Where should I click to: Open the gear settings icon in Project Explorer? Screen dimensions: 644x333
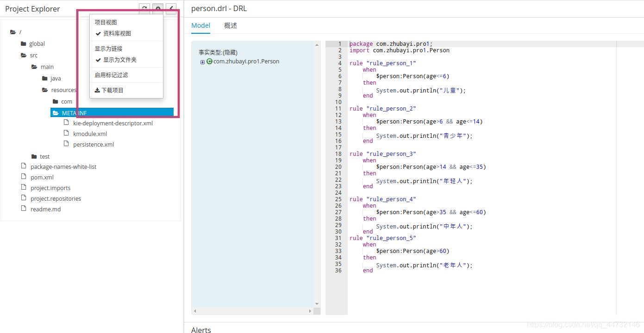pyautogui.click(x=158, y=8)
